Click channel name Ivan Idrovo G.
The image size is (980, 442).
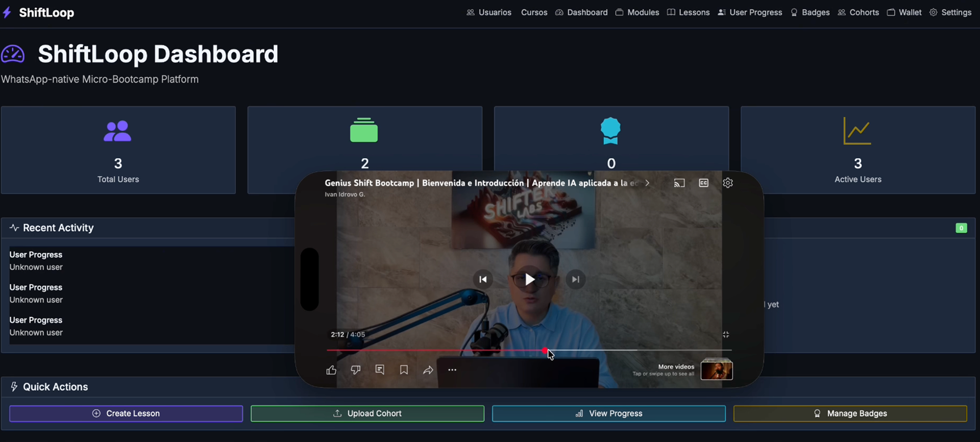pyautogui.click(x=345, y=194)
